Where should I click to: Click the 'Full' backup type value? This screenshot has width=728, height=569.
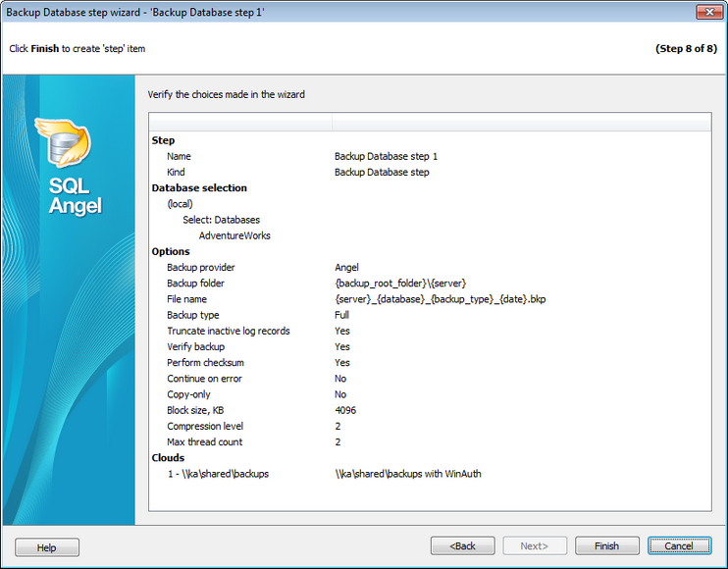pyautogui.click(x=341, y=315)
